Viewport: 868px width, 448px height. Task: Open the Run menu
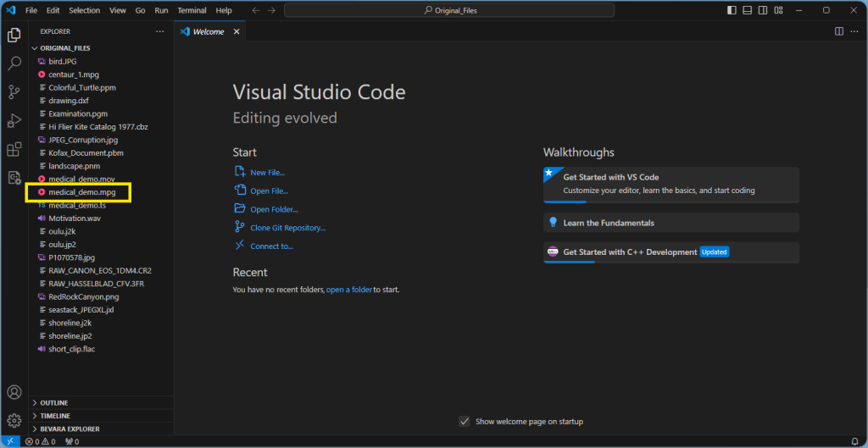click(x=162, y=10)
